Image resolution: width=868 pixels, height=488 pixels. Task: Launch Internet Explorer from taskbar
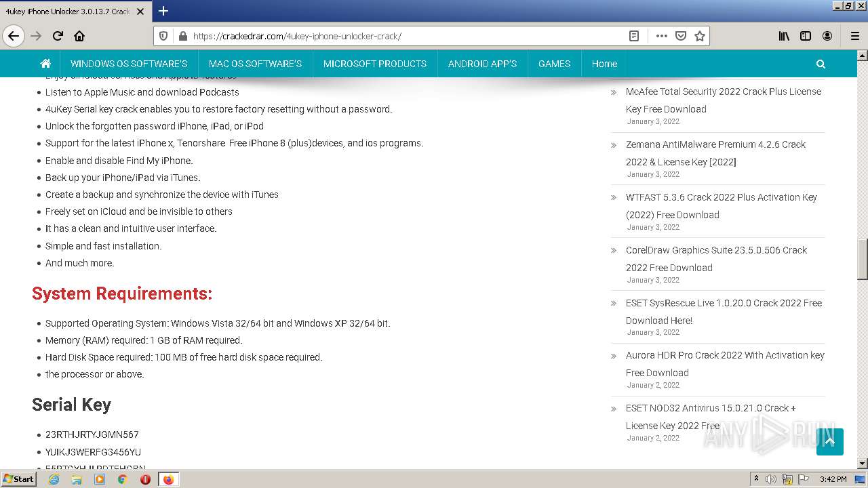click(x=54, y=479)
